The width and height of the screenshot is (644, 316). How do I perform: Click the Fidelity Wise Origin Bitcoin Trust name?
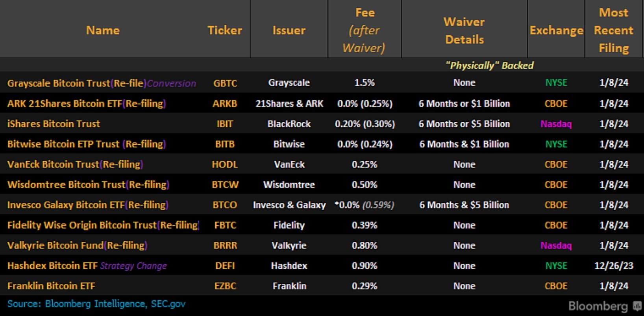tap(82, 225)
